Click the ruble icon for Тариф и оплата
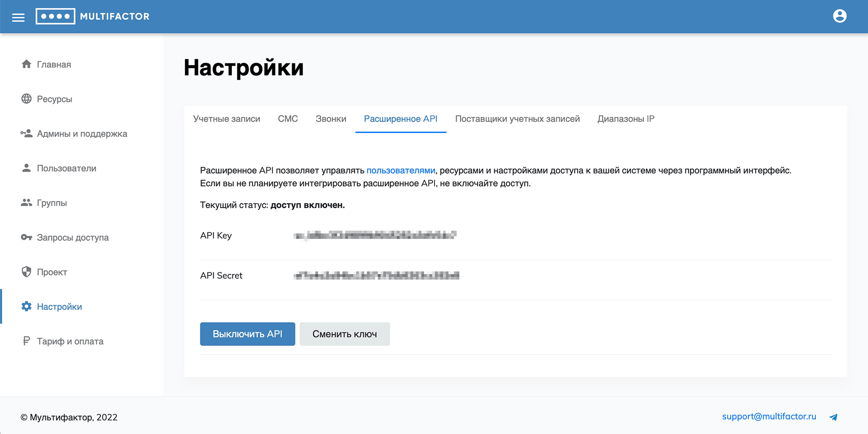 (x=26, y=341)
